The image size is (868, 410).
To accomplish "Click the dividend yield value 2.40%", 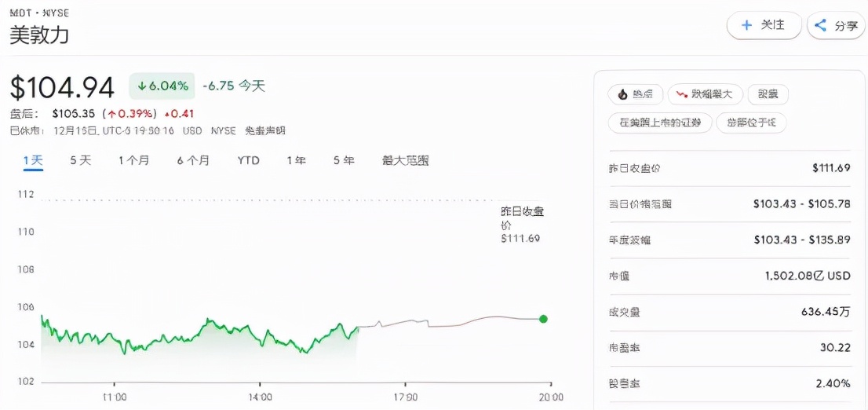I will pyautogui.click(x=833, y=383).
